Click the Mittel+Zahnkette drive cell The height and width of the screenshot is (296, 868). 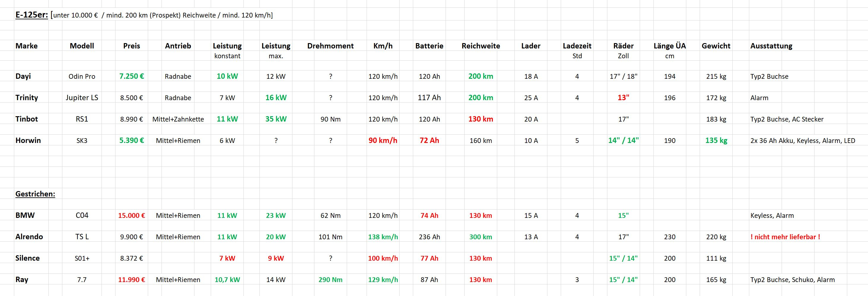pyautogui.click(x=178, y=119)
